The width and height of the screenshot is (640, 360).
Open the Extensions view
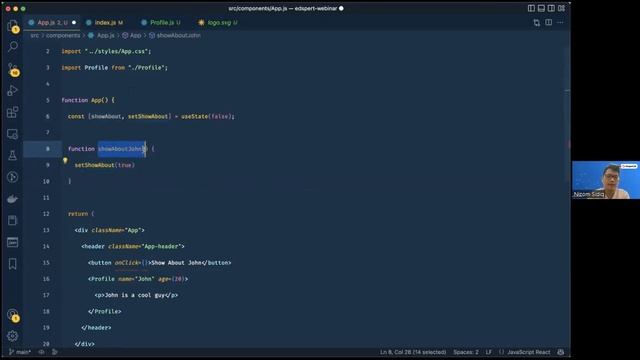pyautogui.click(x=13, y=112)
